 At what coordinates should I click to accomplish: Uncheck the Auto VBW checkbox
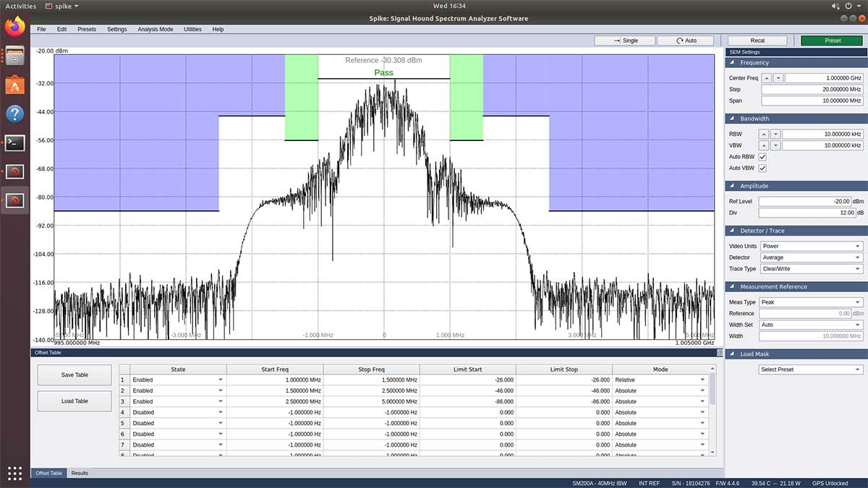762,168
